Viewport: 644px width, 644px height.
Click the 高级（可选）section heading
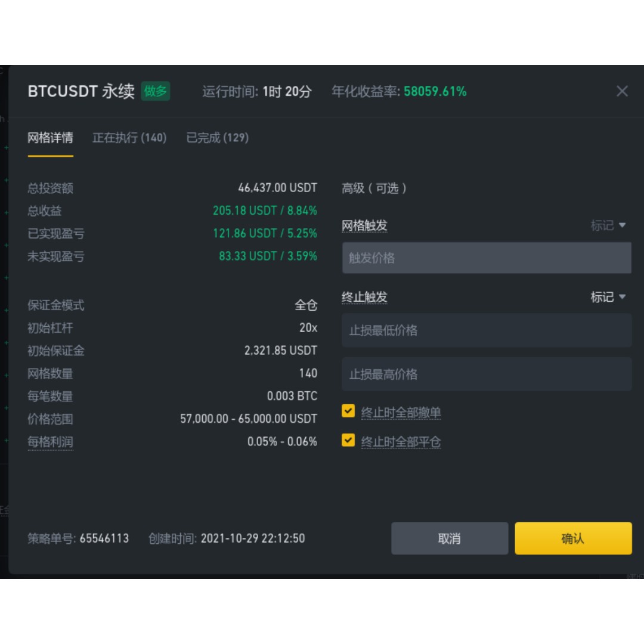click(x=374, y=188)
